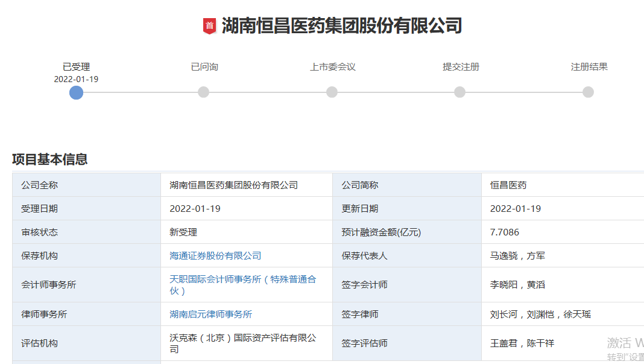Click the red 首 badge icon beside company title

click(x=209, y=26)
